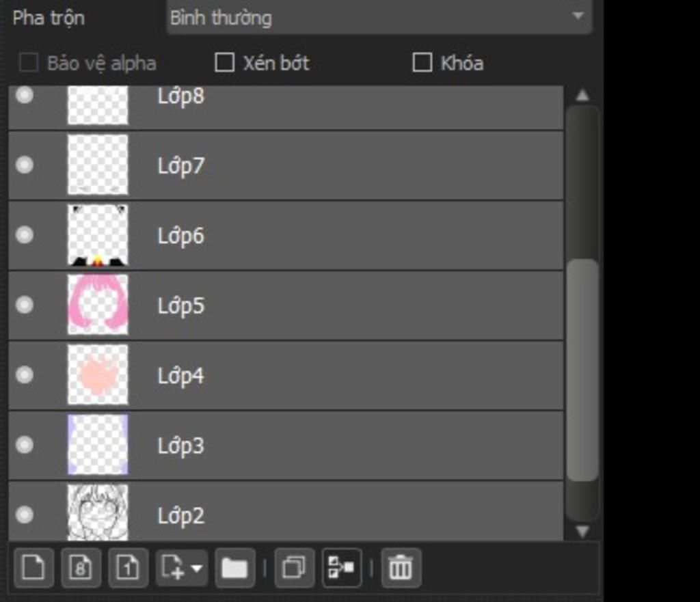Viewport: 700px width, 602px height.
Task: Merge layer down with the merge icon
Action: pyautogui.click(x=342, y=568)
